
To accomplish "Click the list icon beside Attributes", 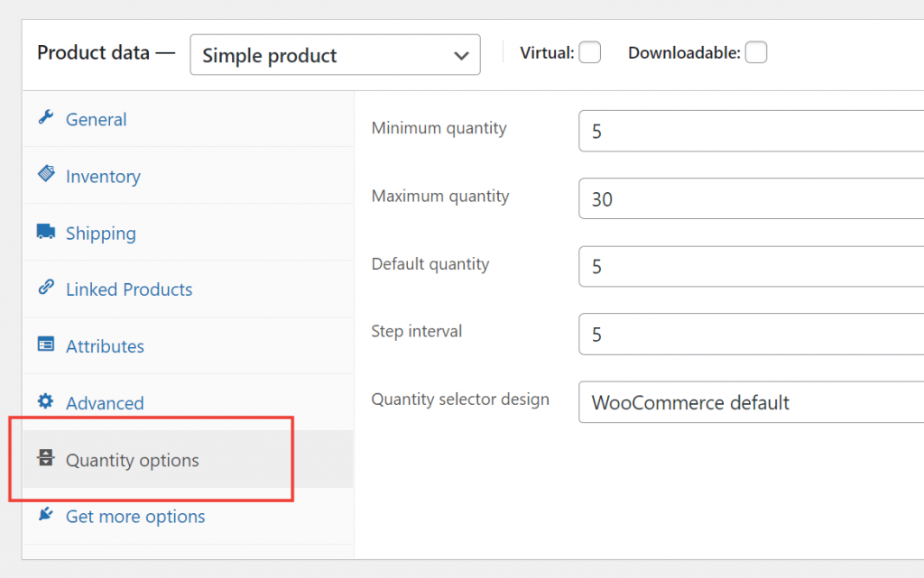I will pyautogui.click(x=48, y=345).
